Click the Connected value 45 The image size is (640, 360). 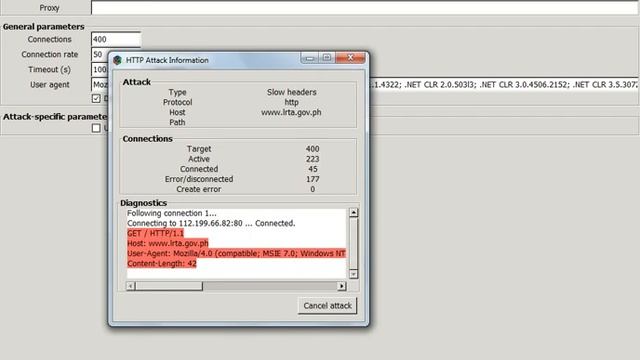pyautogui.click(x=313, y=169)
